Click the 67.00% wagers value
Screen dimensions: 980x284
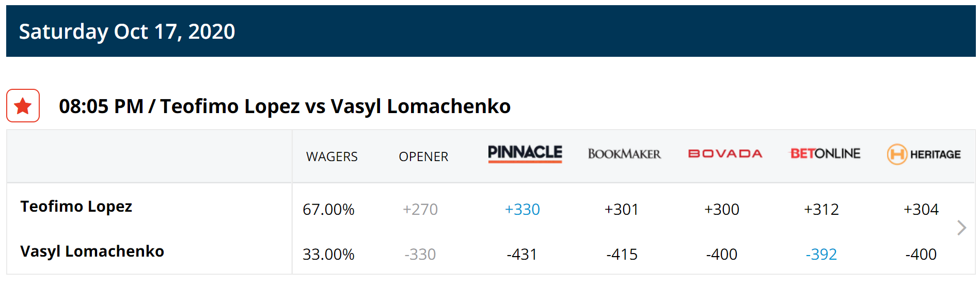point(328,209)
